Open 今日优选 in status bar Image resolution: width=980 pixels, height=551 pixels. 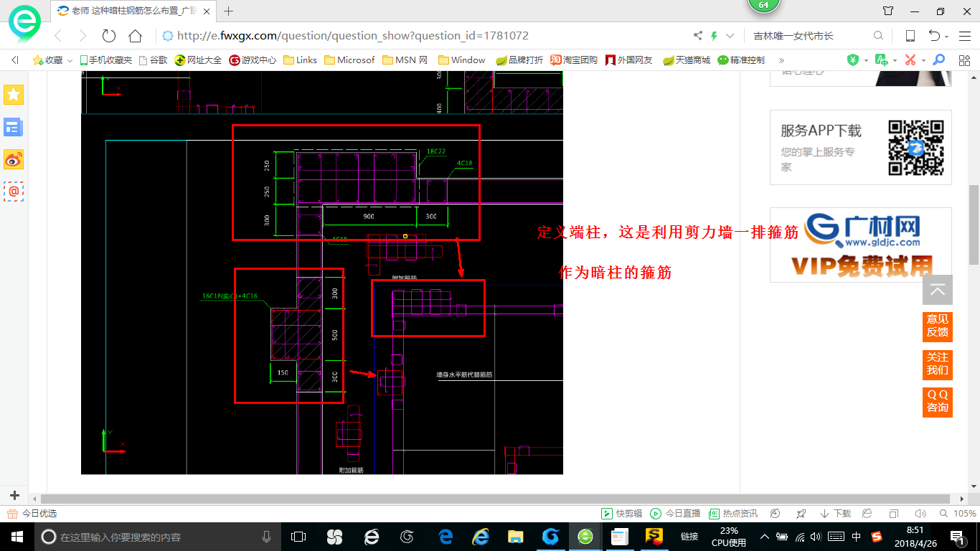coord(32,514)
